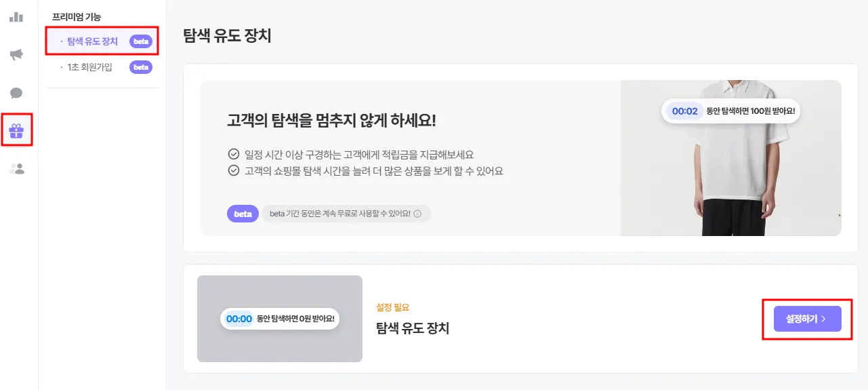The image size is (868, 390).
Task: Click the check icon beside '일정 시간 이상' line
Action: (x=234, y=154)
